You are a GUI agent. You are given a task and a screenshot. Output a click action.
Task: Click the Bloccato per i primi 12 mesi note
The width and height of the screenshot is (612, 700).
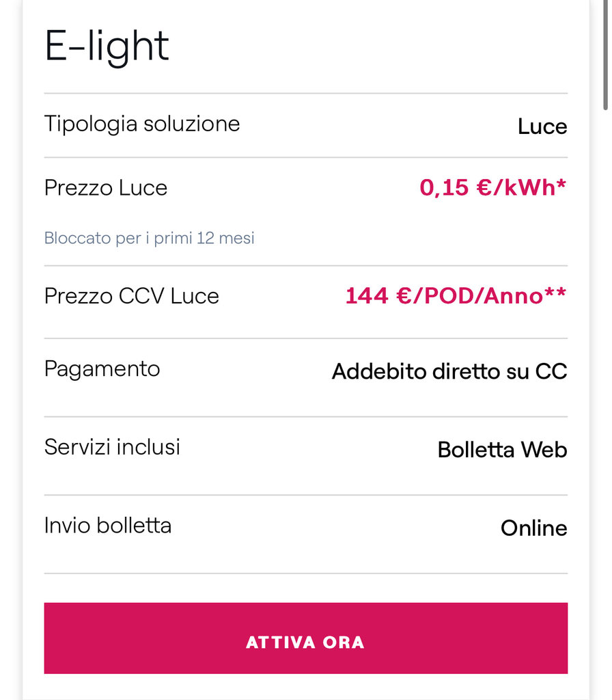click(x=150, y=238)
